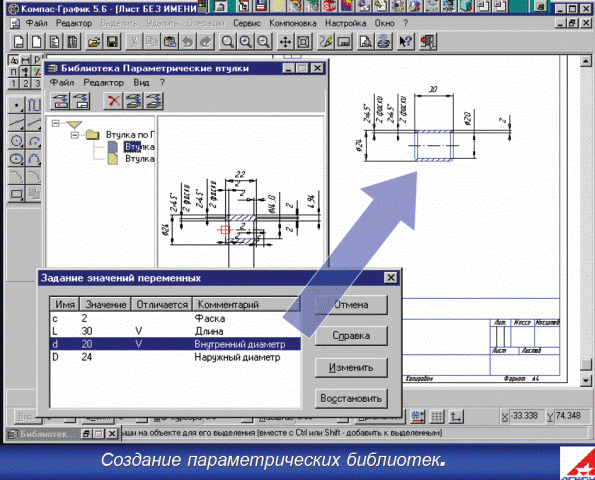Click first insert-fragment icon in library toolbar

(x=60, y=101)
